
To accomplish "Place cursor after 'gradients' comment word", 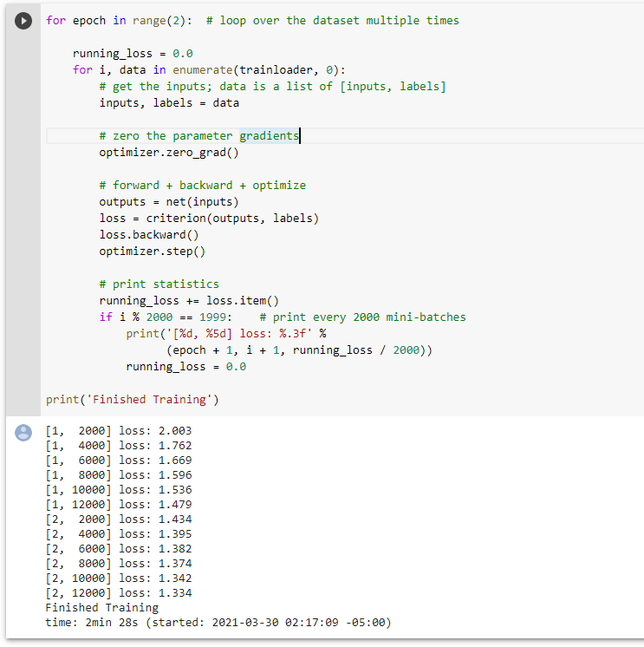I will click(300, 136).
